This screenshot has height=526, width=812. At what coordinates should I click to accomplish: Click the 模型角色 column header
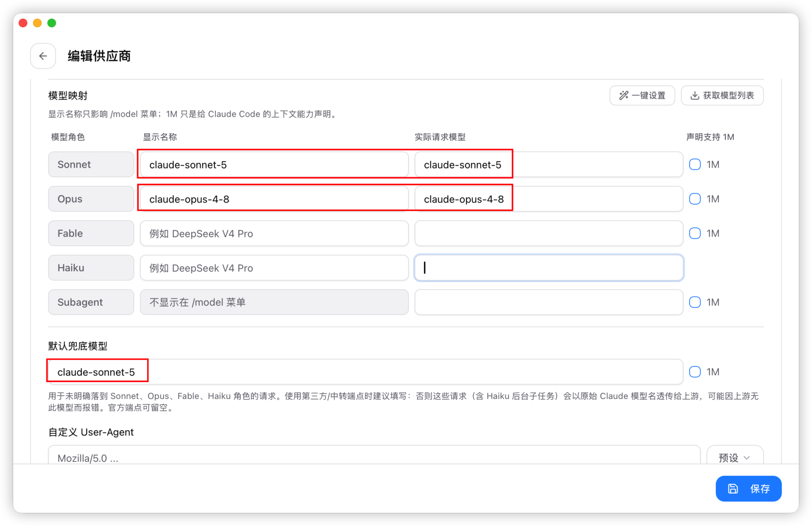click(x=68, y=137)
